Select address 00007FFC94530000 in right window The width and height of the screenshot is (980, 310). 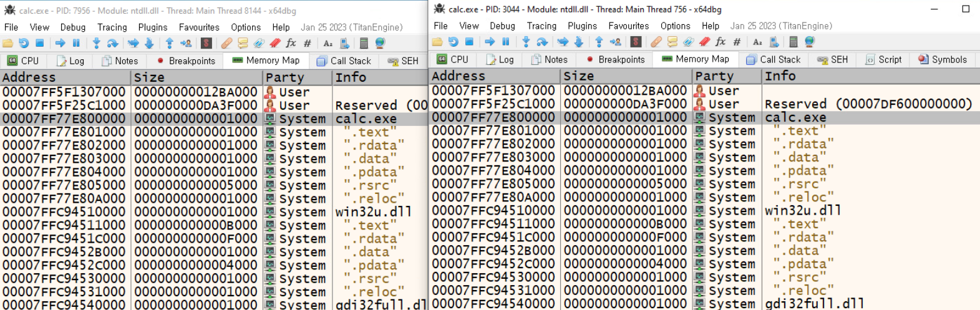[493, 277]
